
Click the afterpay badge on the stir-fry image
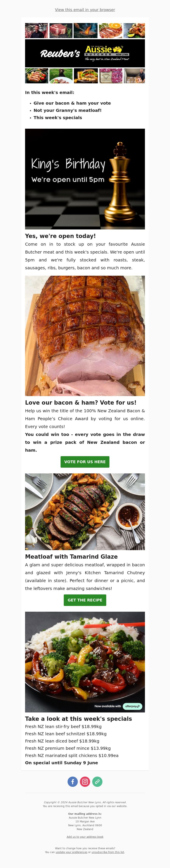pos(133,706)
